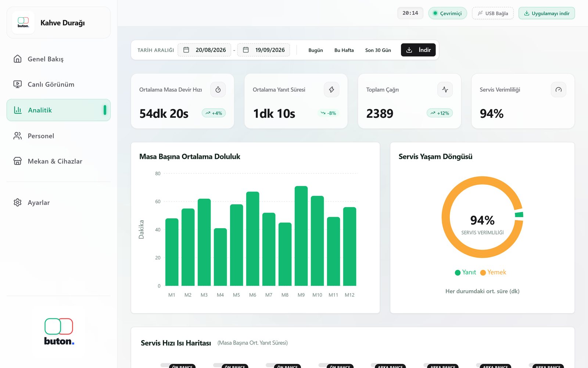The width and height of the screenshot is (588, 368).
Task: Click the +4% trend badge
Action: tap(214, 113)
